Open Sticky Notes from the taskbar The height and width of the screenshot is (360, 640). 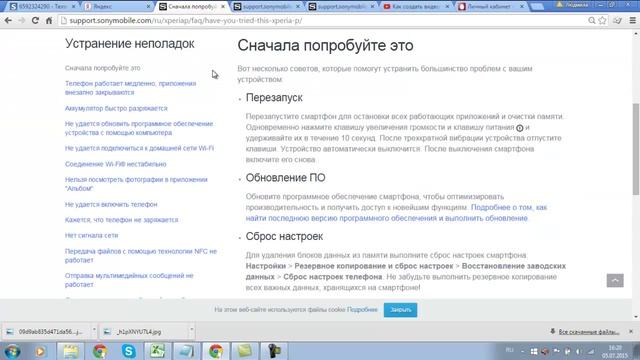click(244, 351)
